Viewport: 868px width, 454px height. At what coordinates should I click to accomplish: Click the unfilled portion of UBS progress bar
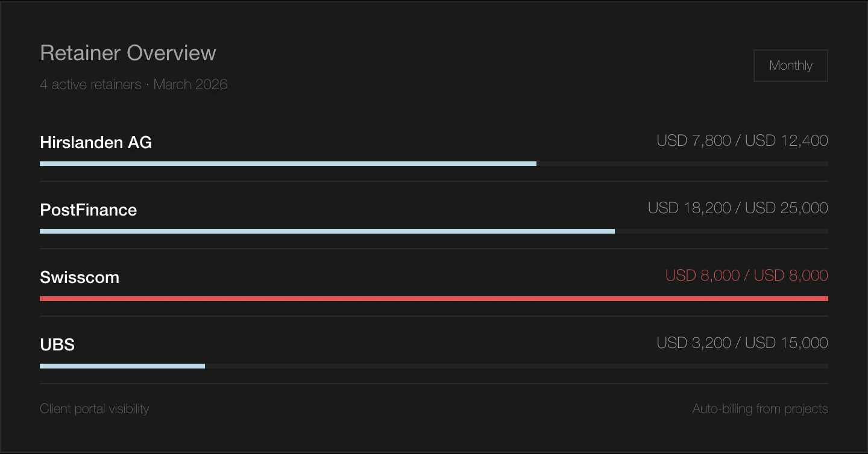517,366
